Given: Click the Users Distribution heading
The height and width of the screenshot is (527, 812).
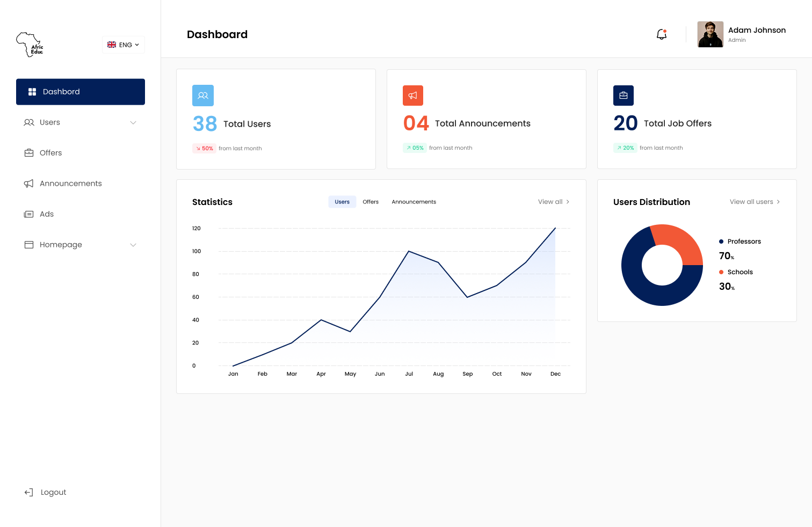Looking at the screenshot, I should point(652,202).
